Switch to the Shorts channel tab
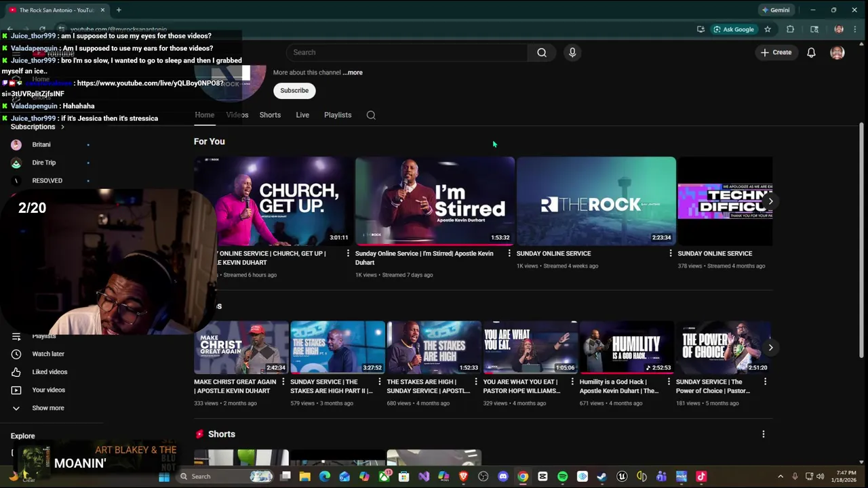 coord(270,115)
